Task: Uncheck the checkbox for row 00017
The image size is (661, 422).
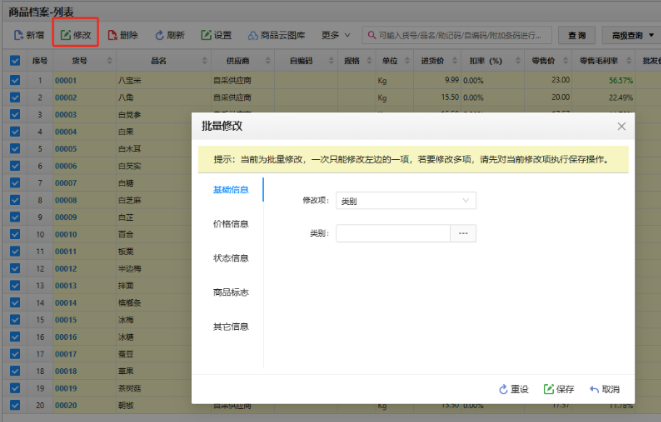Action: pos(15,354)
